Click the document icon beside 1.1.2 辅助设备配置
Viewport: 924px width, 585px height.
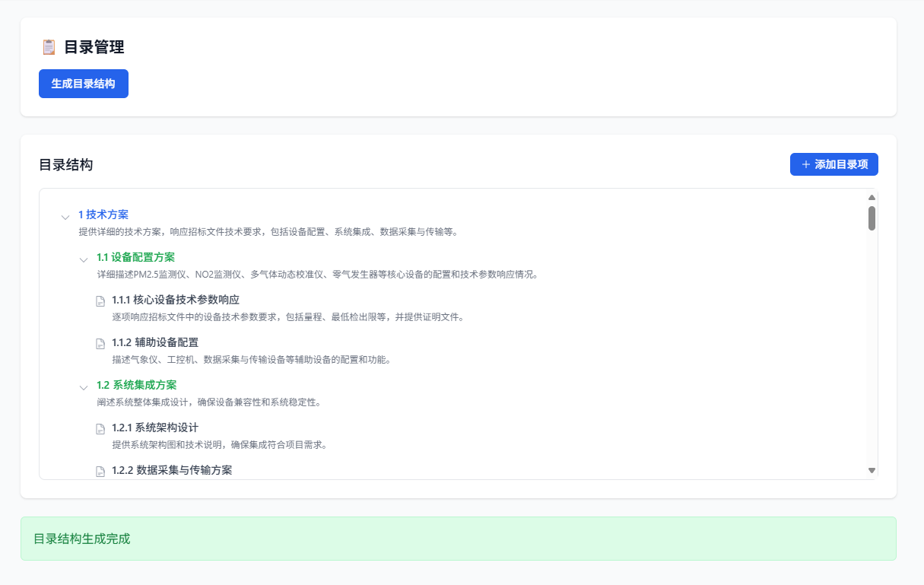click(100, 344)
